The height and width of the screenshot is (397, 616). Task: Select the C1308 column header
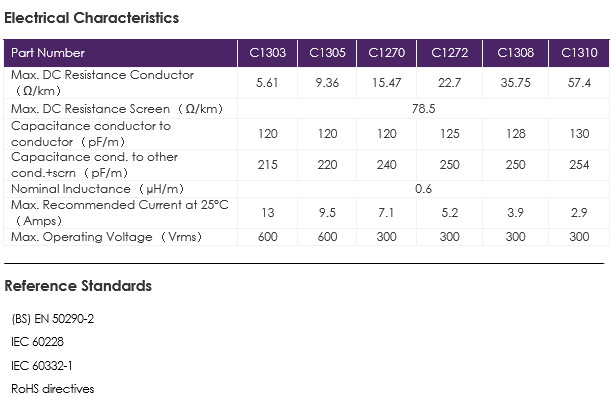pyautogui.click(x=515, y=53)
